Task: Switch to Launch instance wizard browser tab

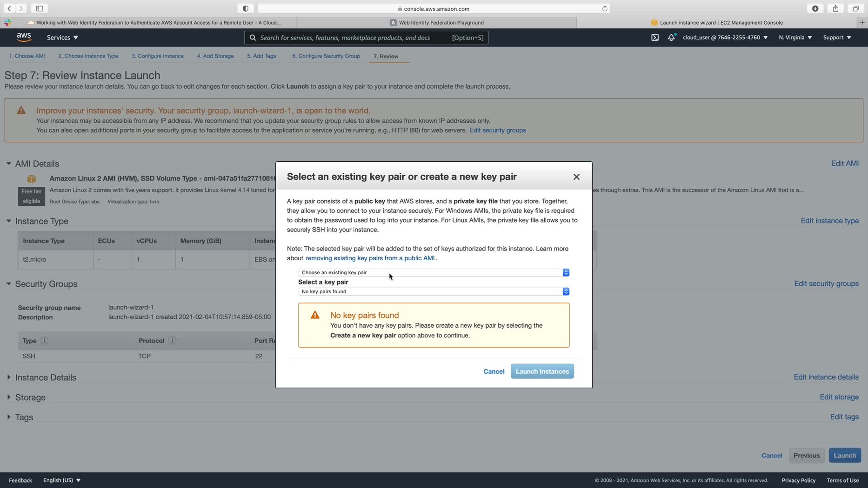Action: pos(717,22)
